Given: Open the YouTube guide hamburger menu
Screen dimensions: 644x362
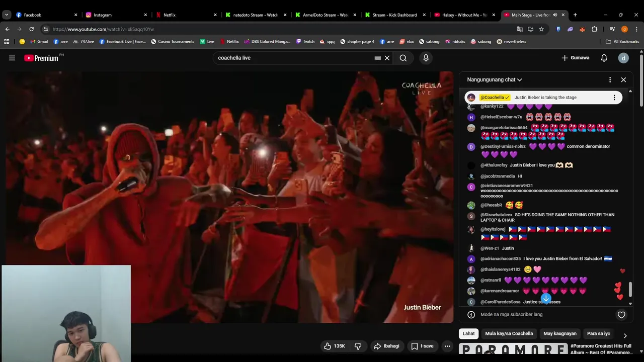Looking at the screenshot, I should pyautogui.click(x=12, y=58).
